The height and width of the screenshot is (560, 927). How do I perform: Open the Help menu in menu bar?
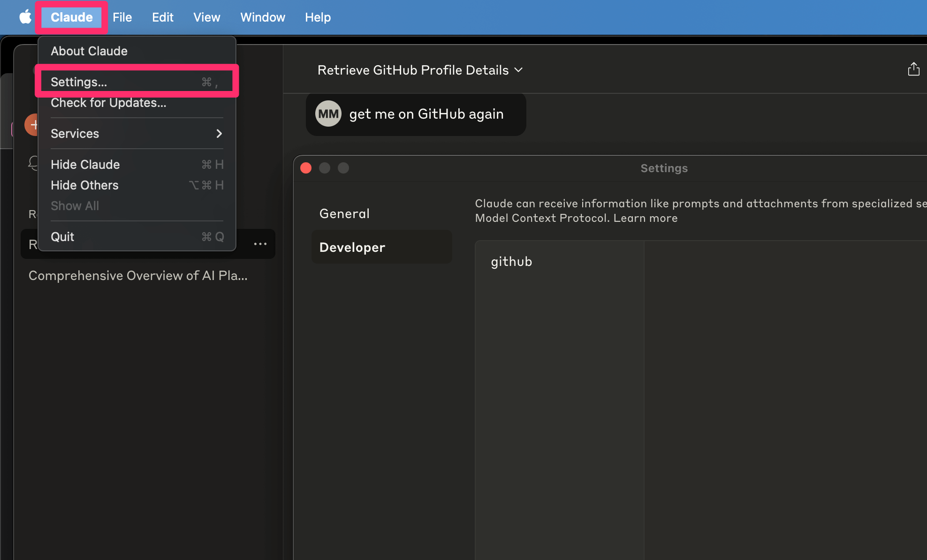click(318, 17)
